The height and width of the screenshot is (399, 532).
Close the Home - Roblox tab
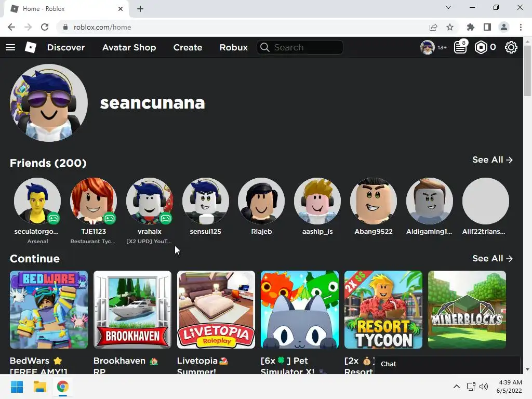(x=121, y=9)
